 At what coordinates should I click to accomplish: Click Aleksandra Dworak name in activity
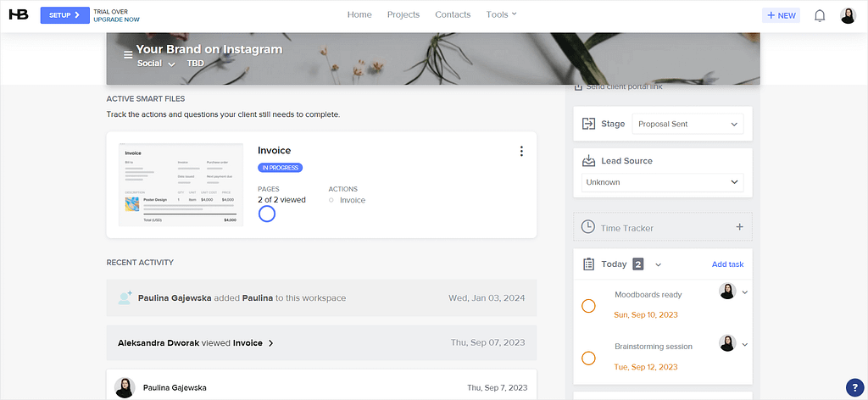point(159,343)
